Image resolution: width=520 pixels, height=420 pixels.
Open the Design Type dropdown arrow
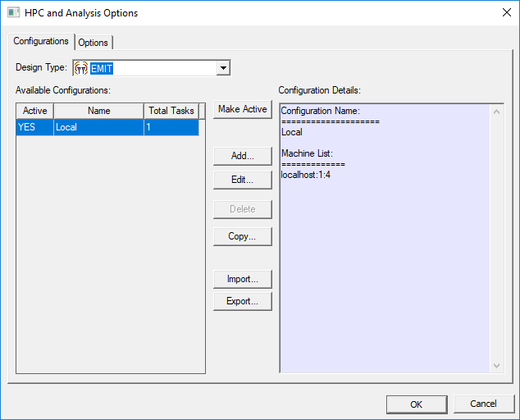pos(223,68)
